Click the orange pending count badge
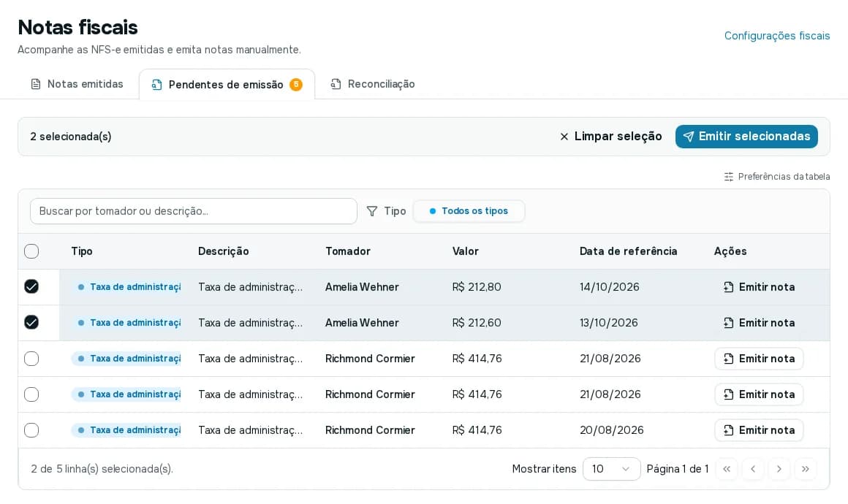 point(296,84)
